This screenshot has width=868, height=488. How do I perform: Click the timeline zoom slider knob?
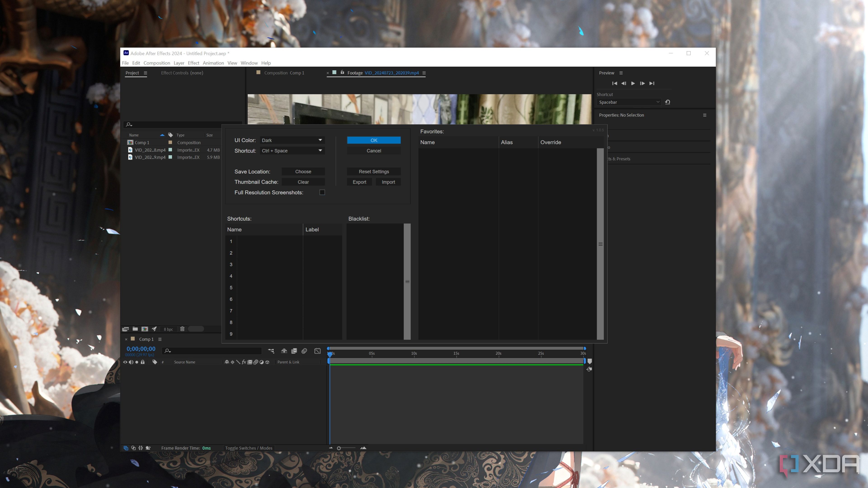click(x=339, y=448)
